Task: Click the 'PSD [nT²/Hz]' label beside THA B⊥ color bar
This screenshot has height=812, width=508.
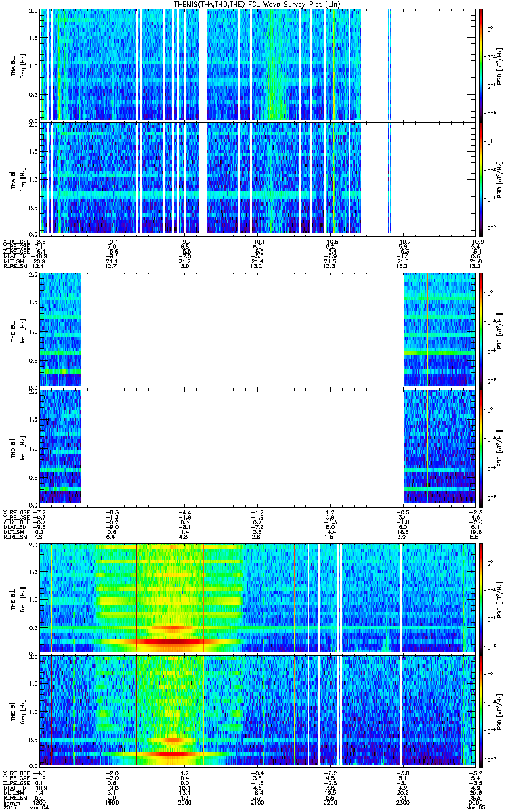Action: click(x=500, y=66)
